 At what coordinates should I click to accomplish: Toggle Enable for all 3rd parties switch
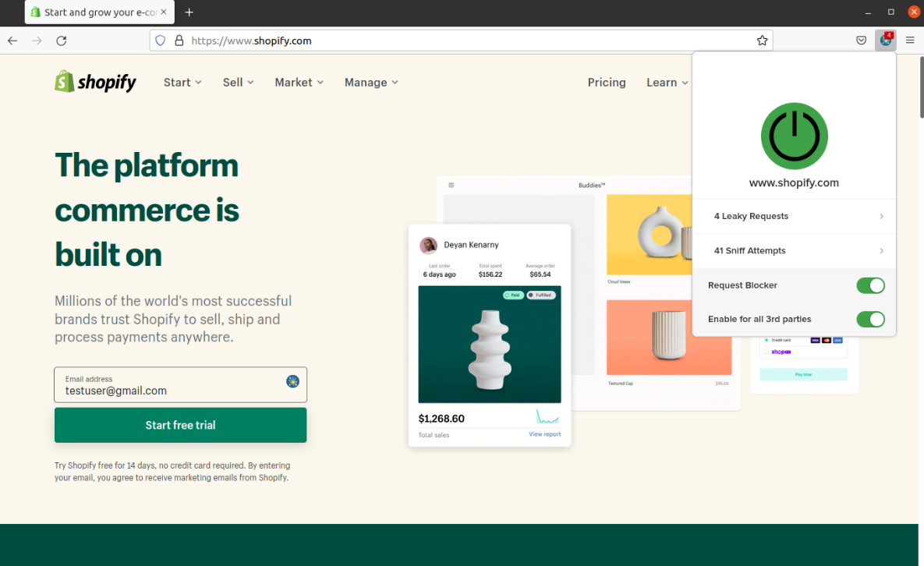pos(870,319)
